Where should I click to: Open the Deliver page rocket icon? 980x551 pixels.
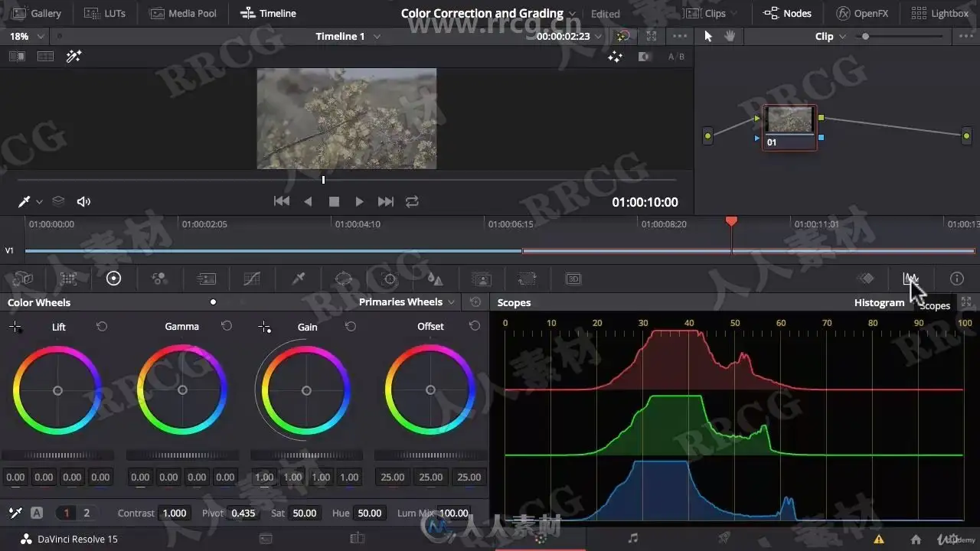724,539
